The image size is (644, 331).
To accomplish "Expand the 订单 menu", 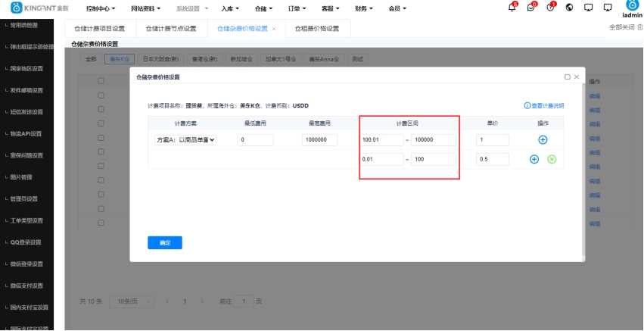I will (x=297, y=8).
